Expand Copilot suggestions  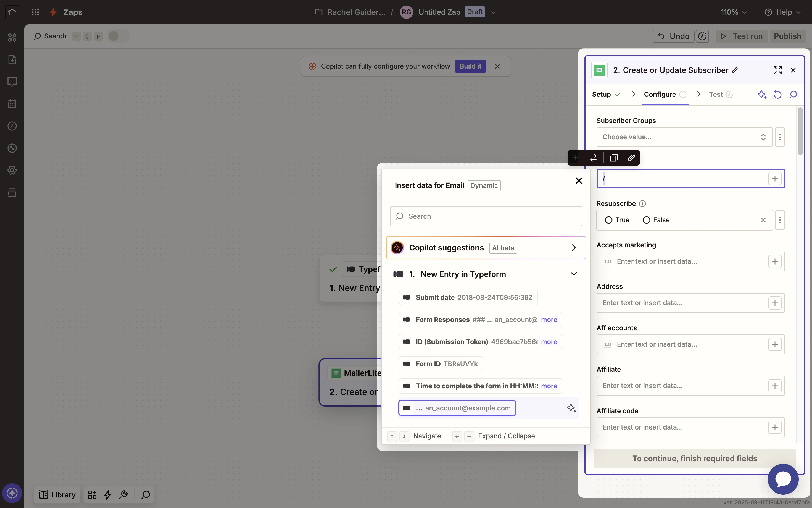coord(486,248)
